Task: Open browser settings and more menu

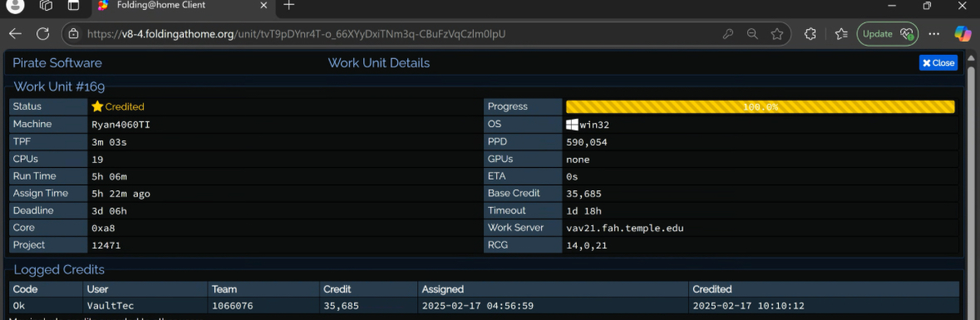Action: [934, 34]
